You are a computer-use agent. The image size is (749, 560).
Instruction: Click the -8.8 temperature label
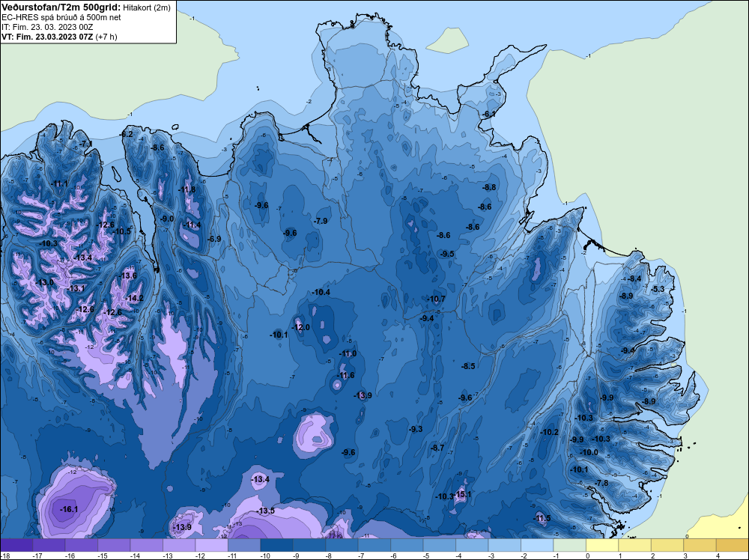click(489, 188)
